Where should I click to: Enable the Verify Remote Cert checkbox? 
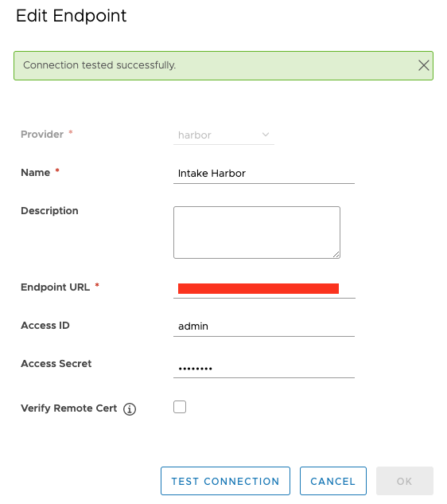click(180, 407)
